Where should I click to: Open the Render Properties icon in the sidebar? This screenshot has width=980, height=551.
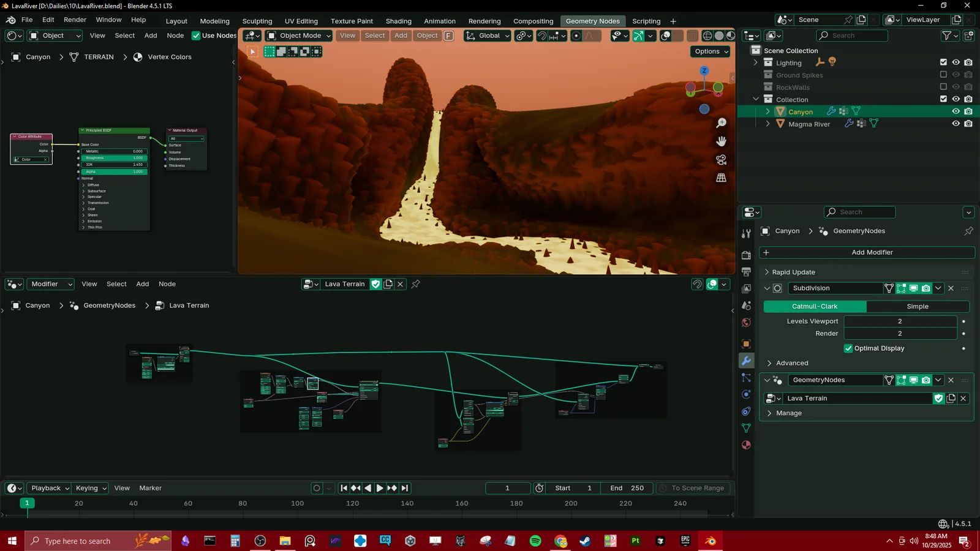pos(746,255)
